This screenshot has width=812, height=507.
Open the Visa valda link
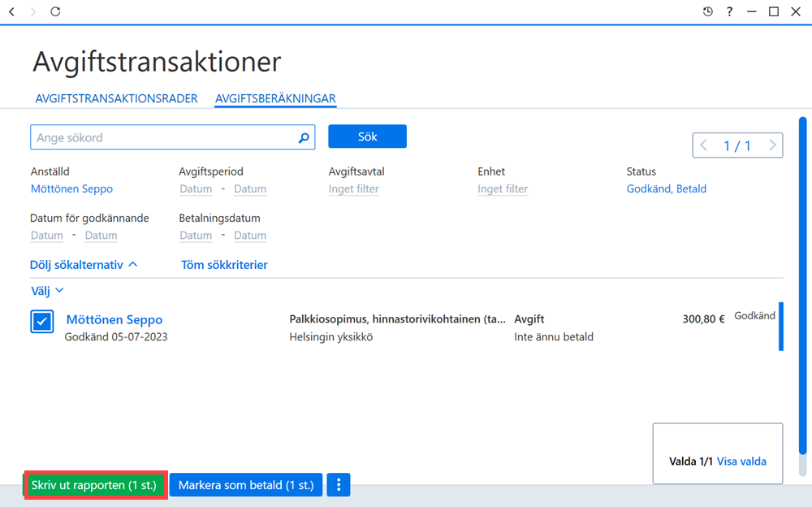pyautogui.click(x=741, y=461)
